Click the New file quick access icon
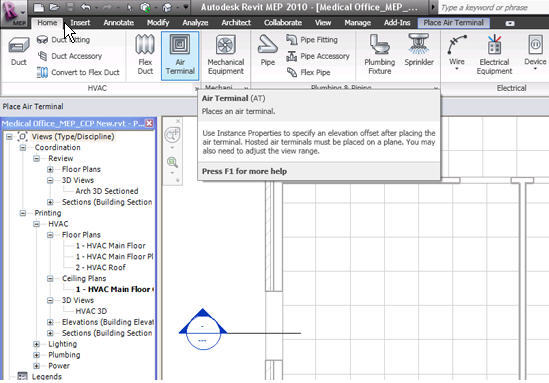The image size is (549, 383). tap(39, 7)
